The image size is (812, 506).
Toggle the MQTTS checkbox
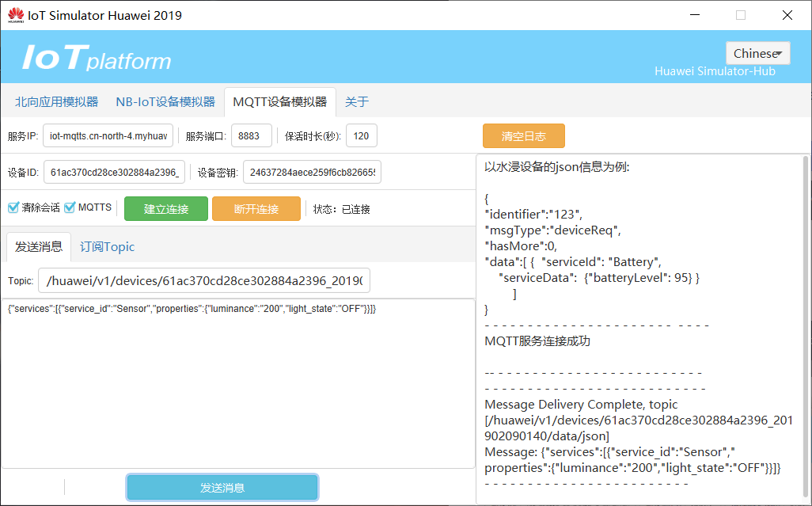pyautogui.click(x=70, y=207)
